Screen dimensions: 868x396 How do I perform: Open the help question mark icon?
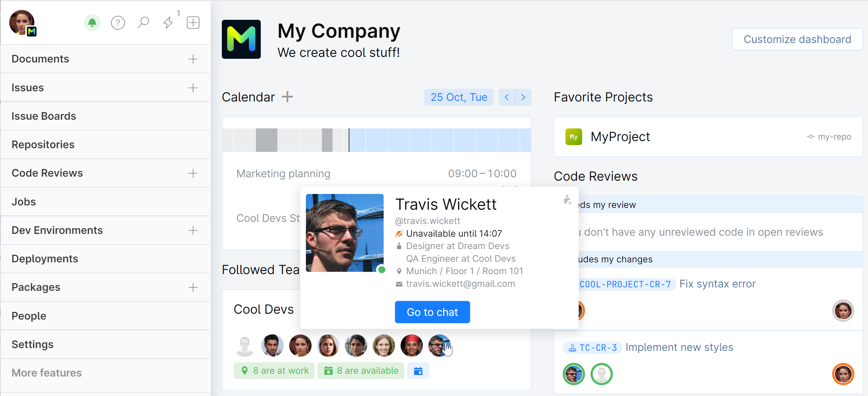tap(118, 23)
